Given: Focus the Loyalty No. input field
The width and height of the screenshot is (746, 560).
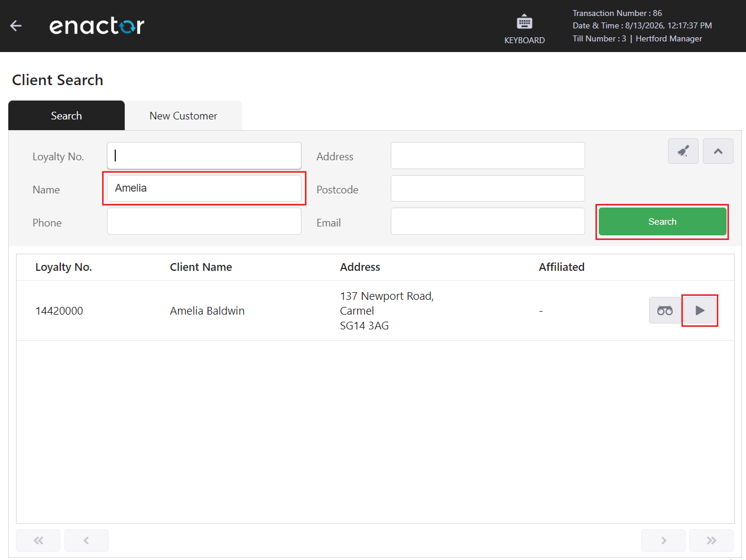Looking at the screenshot, I should click(204, 156).
